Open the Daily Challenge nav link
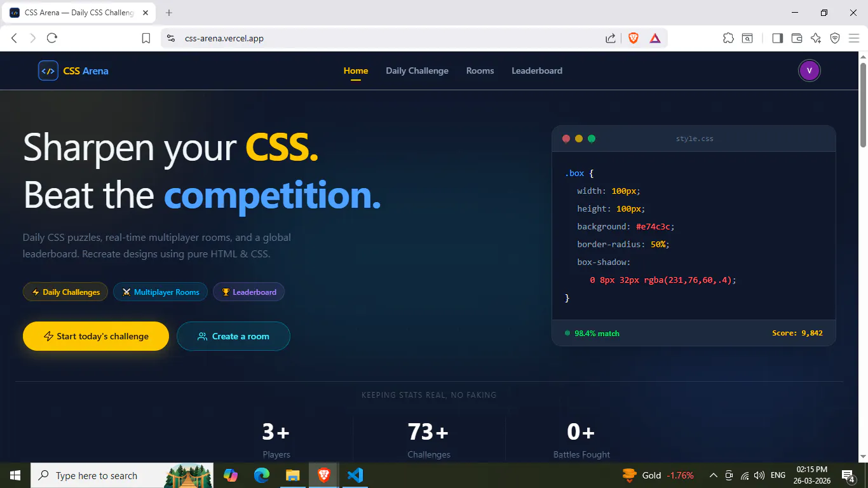Image resolution: width=868 pixels, height=488 pixels. click(x=417, y=71)
